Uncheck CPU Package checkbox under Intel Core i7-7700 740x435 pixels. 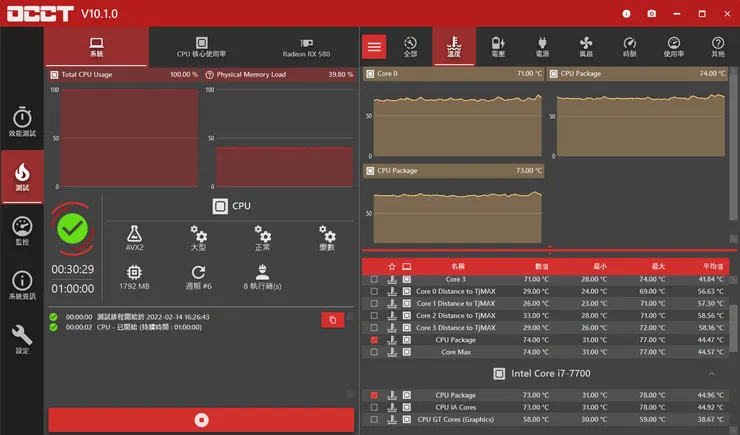(374, 395)
